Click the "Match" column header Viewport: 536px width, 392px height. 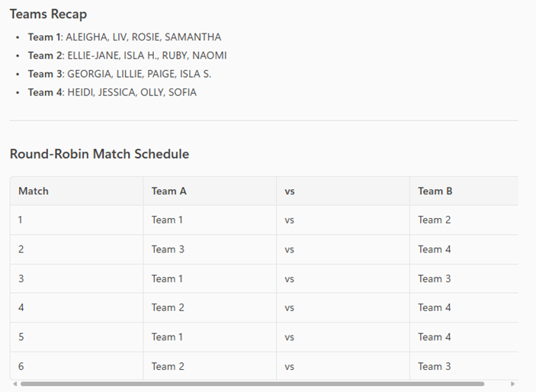pyautogui.click(x=34, y=191)
